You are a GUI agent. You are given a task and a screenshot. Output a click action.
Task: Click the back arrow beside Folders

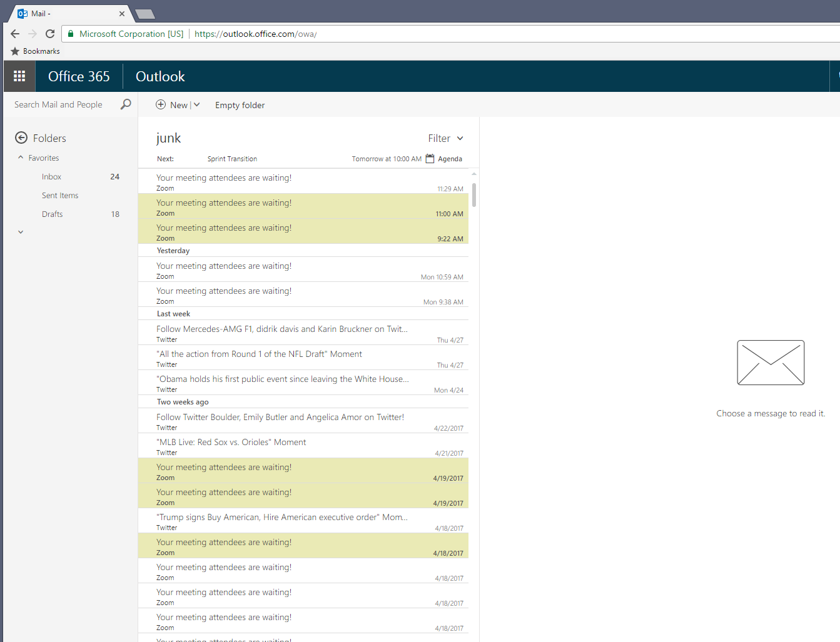(21, 138)
